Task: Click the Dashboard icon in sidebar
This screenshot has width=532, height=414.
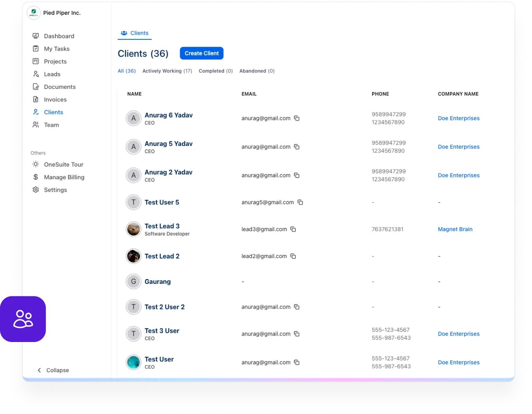Action: click(35, 36)
